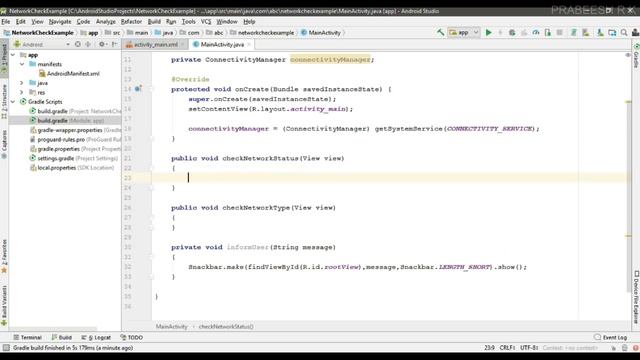Open the Navigate menu
This screenshot has width=640, height=360.
(60, 22)
